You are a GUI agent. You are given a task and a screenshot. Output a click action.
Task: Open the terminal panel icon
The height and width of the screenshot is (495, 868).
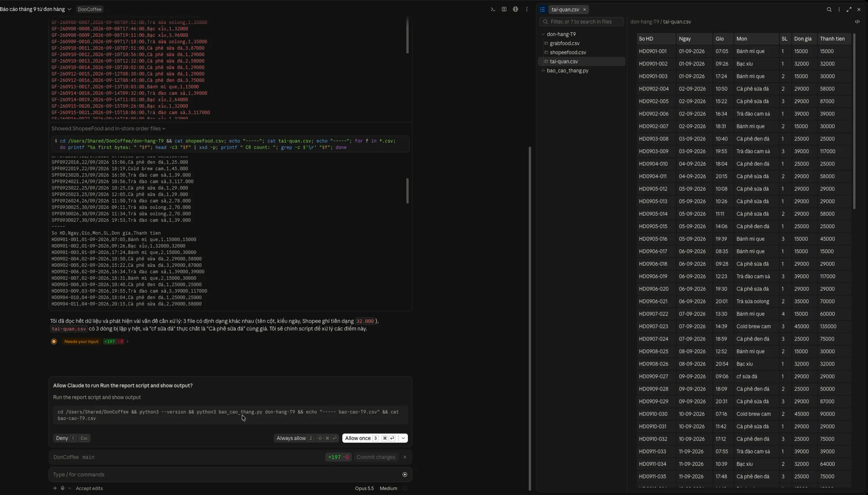click(x=493, y=9)
